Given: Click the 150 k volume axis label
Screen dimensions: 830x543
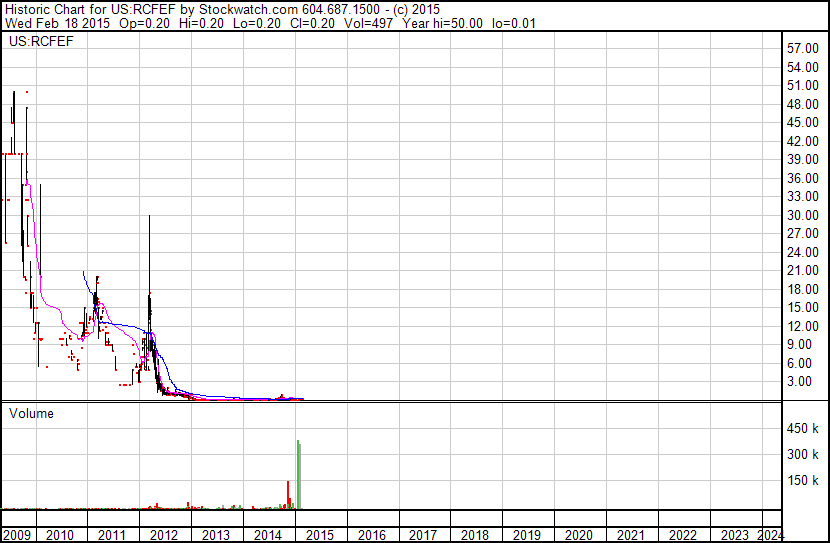Looking at the screenshot, I should (x=803, y=481).
